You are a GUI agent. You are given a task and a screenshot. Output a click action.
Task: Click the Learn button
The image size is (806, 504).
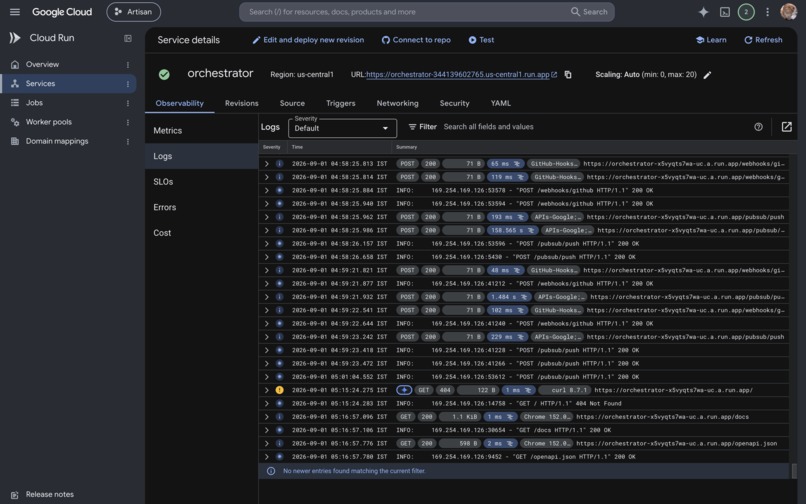(711, 40)
